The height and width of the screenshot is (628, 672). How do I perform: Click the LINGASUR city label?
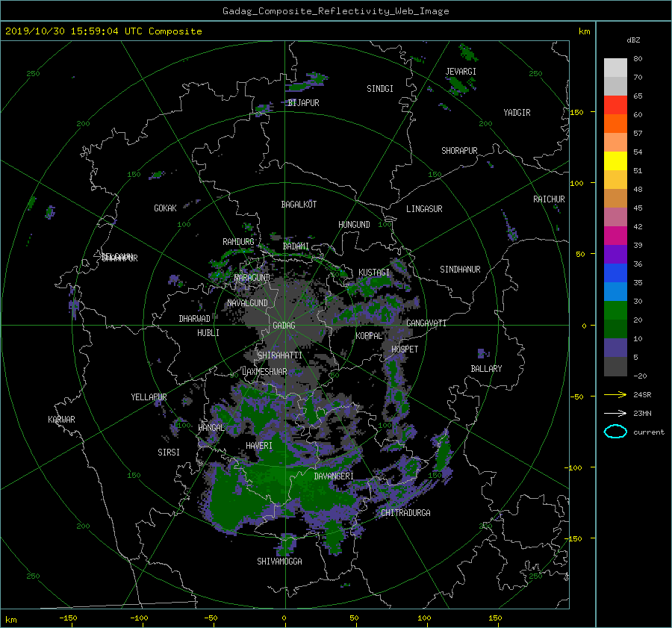(x=424, y=209)
